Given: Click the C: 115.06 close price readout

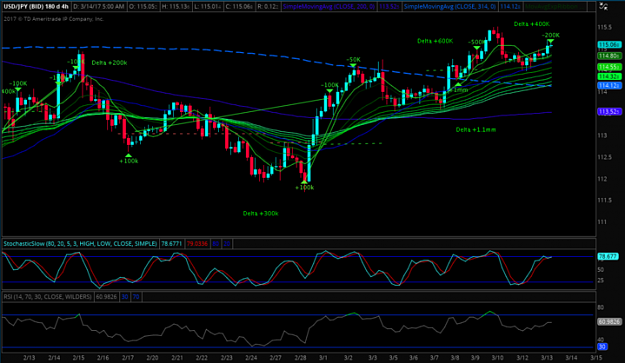Looking at the screenshot, I should [238, 6].
